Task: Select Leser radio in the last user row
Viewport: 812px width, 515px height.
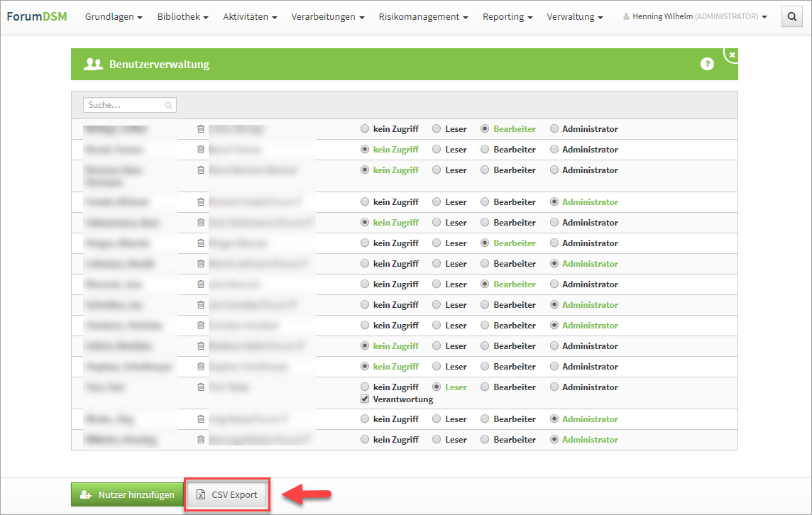Action: (x=437, y=440)
